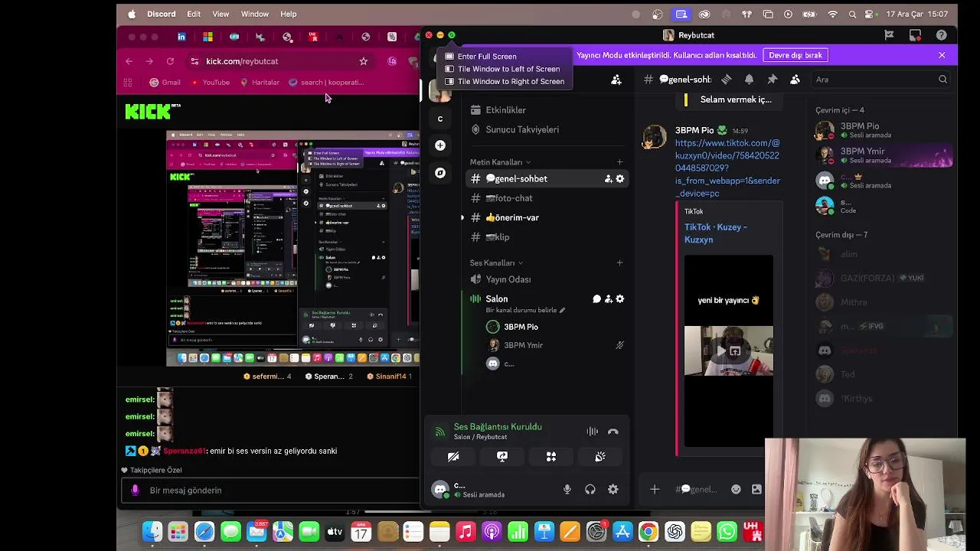Click invite people icon near server name

pyautogui.click(x=616, y=80)
